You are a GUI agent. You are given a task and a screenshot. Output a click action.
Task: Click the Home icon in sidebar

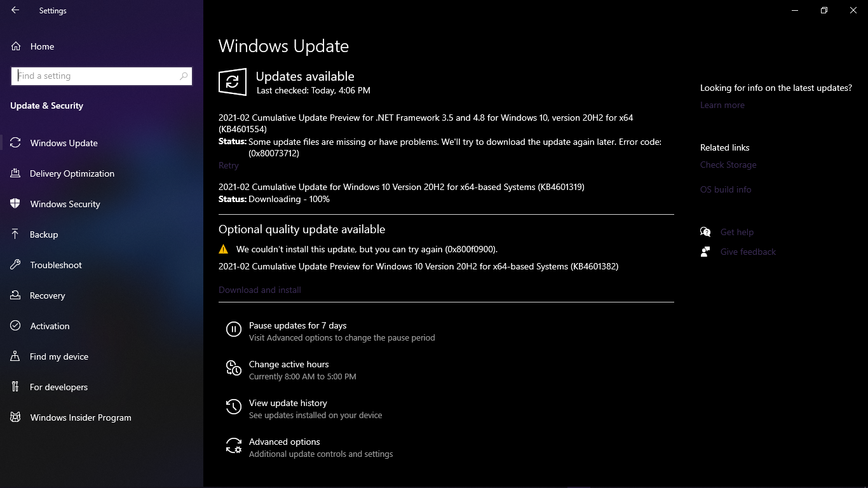(16, 46)
